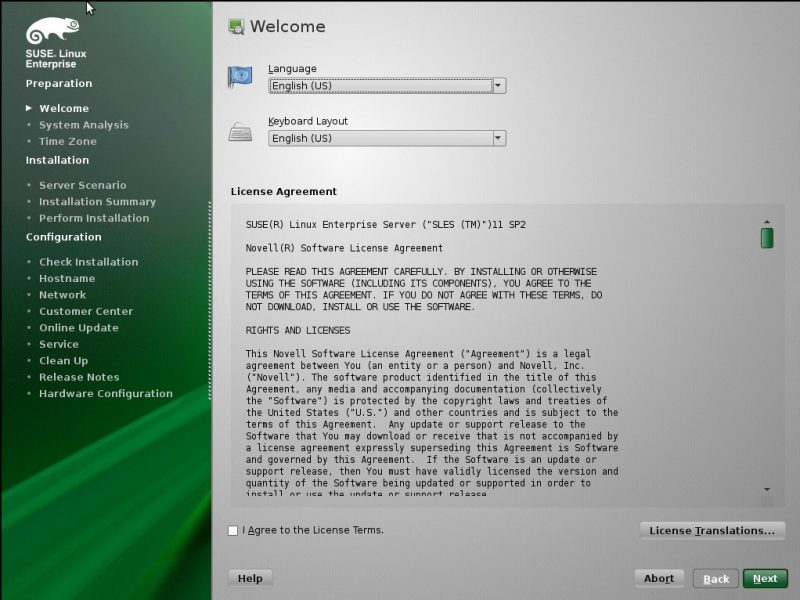
Task: Click the Abort button
Action: (x=659, y=578)
